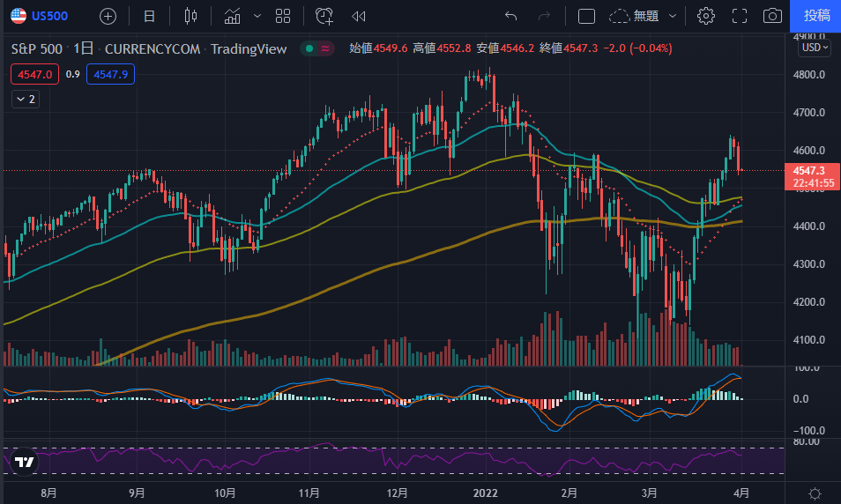Image resolution: width=841 pixels, height=504 pixels.
Task: Click the 安値 low value 4546.2
Action: (x=517, y=48)
